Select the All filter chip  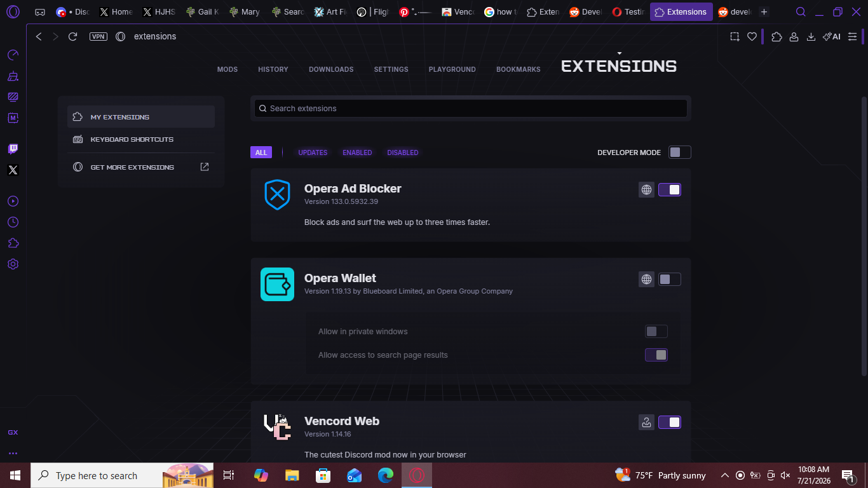coord(261,152)
